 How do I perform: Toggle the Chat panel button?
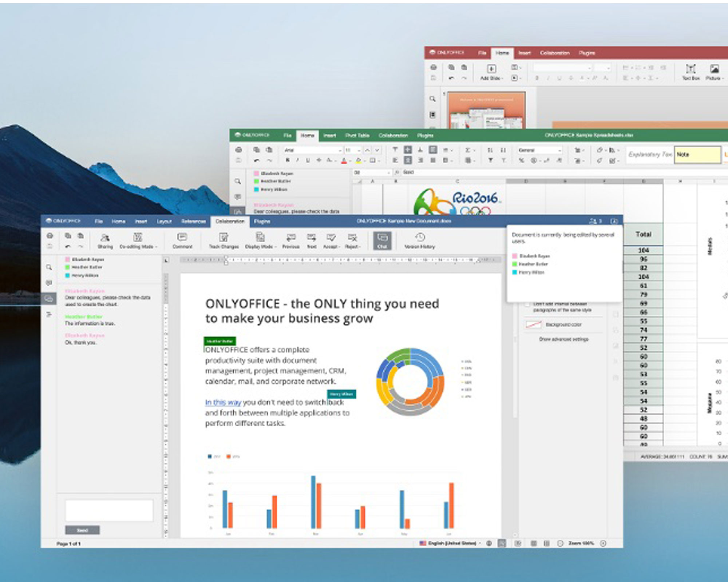point(382,241)
